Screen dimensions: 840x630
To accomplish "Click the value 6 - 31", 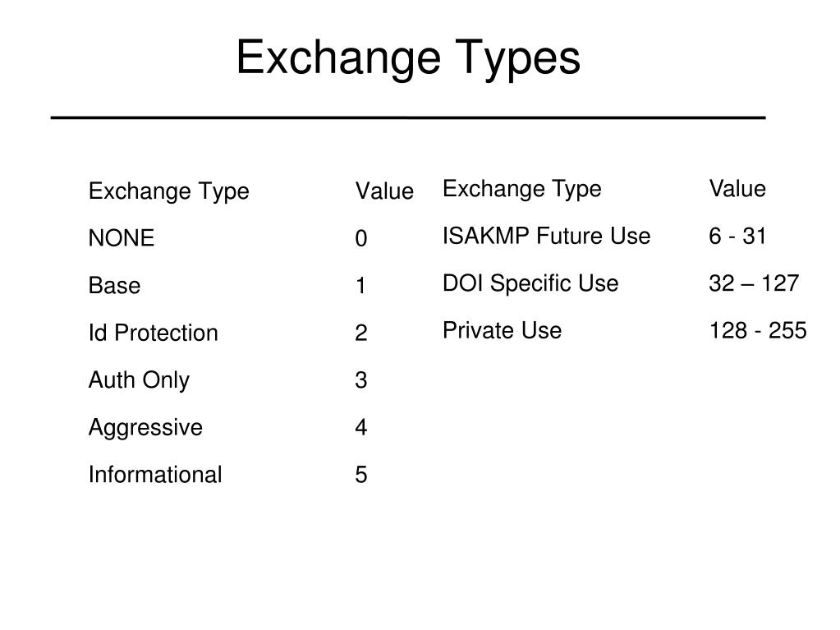I will pyautogui.click(x=737, y=237).
